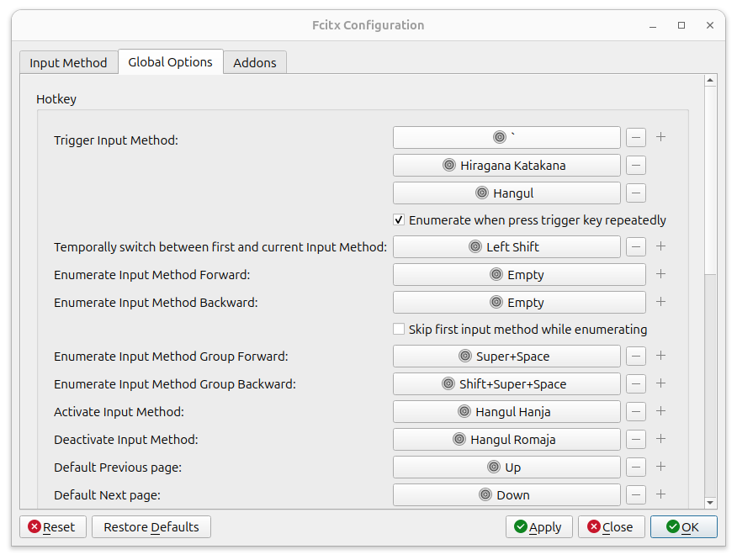Edit the Hiragana Katakana key binding
This screenshot has width=737, height=560.
point(506,166)
